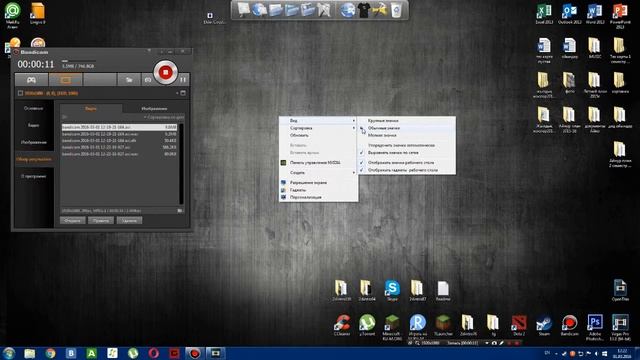Image resolution: width=640 pixels, height=360 pixels.
Task: Toggle Отображать гаджеты рабочего стола option
Action: tap(407, 170)
